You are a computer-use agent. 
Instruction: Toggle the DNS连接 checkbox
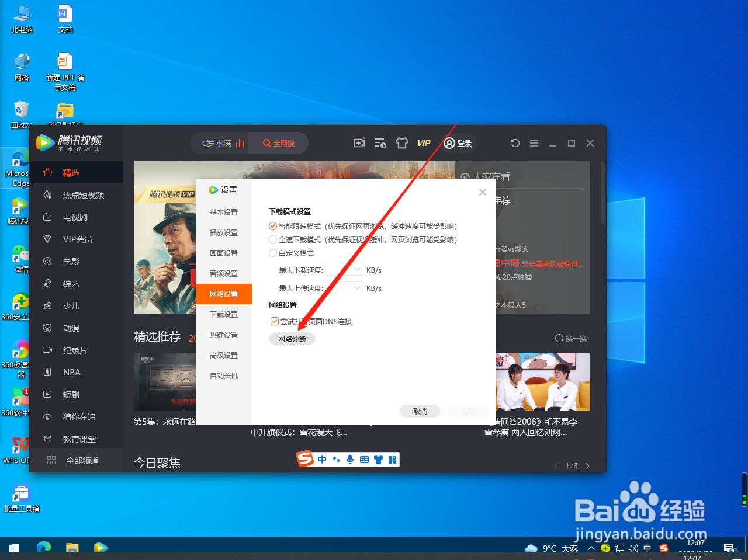coord(275,321)
